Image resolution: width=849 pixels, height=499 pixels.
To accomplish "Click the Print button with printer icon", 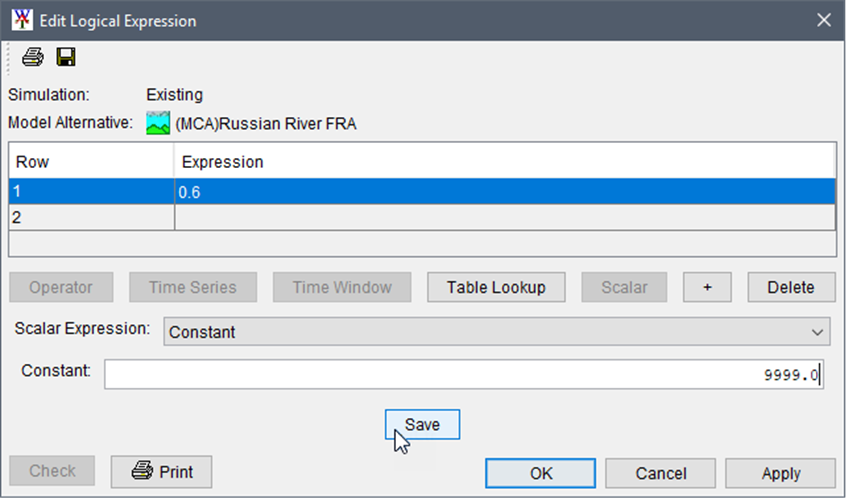I will 161,472.
